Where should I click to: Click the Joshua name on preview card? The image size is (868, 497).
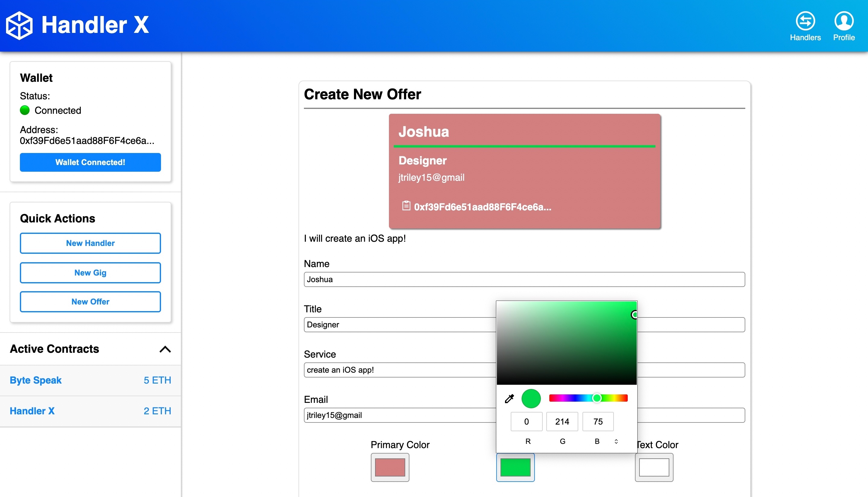tap(424, 132)
